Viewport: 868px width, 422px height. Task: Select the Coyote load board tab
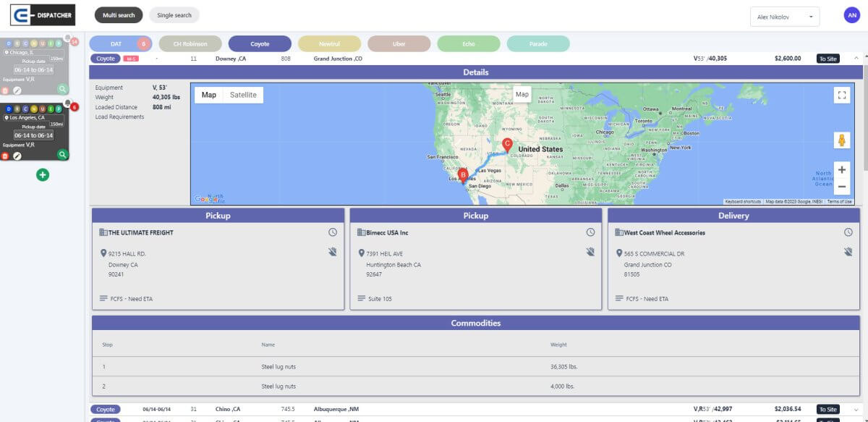pyautogui.click(x=260, y=44)
